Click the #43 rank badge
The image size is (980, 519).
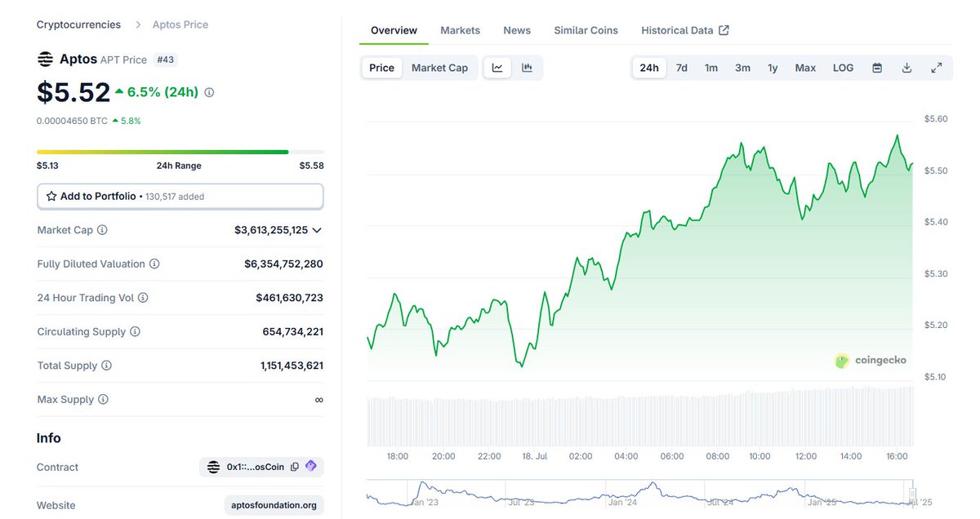coord(166,60)
